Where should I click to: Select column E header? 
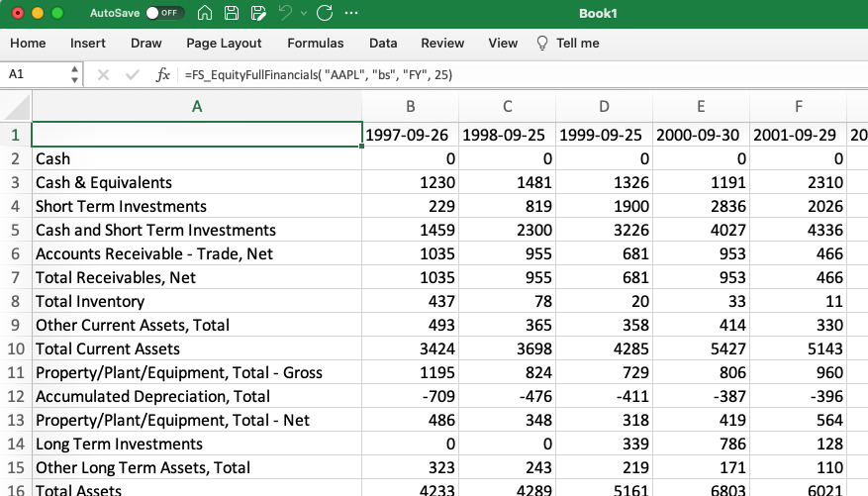click(701, 107)
